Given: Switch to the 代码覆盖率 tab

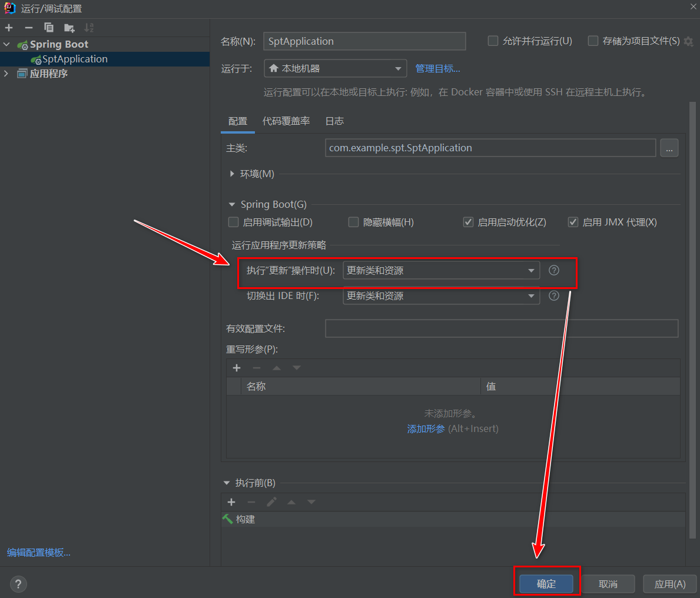Looking at the screenshot, I should point(286,121).
